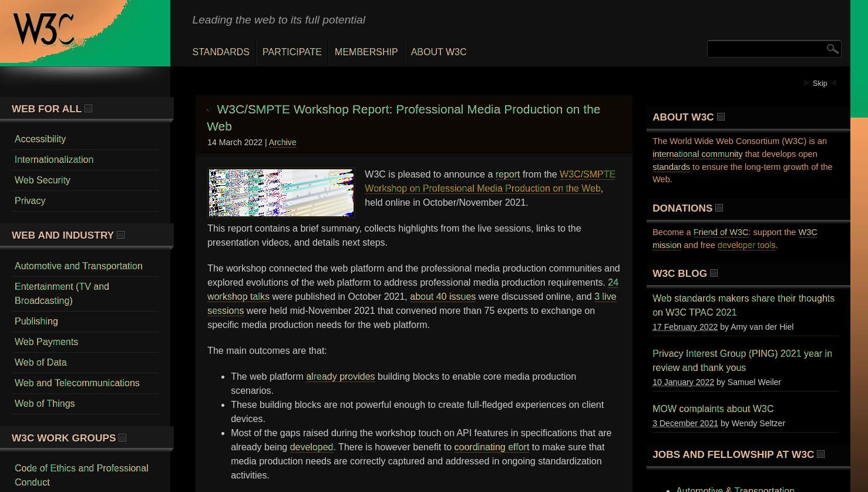This screenshot has height=492, width=868.
Task: Open the 'international community' link
Action: tap(698, 154)
